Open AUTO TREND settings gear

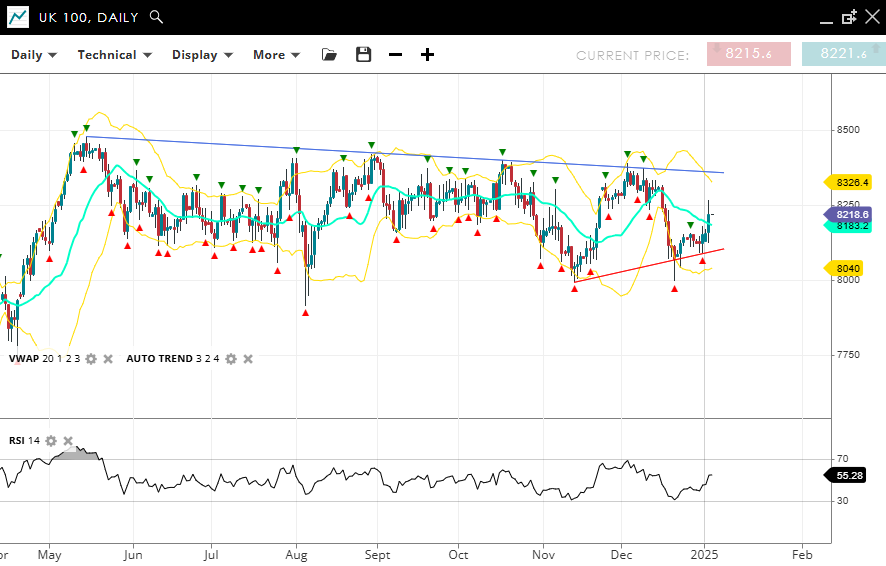[231, 359]
